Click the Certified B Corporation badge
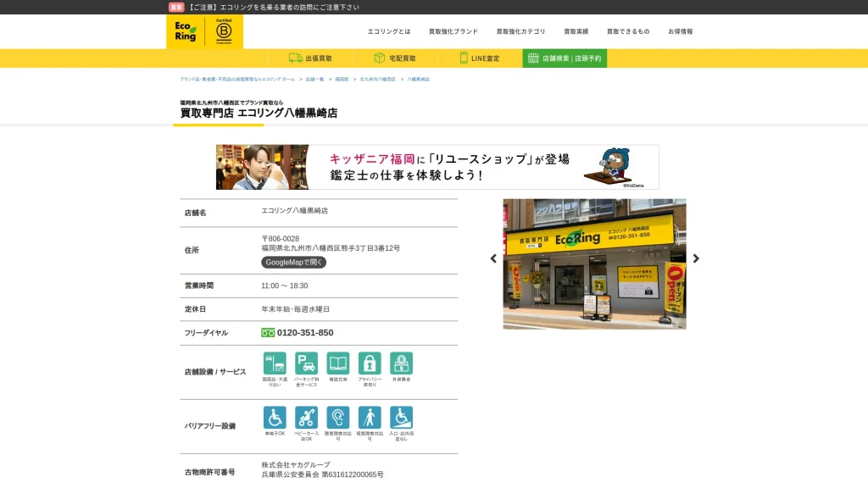The width and height of the screenshot is (868, 488). pyautogui.click(x=224, y=31)
